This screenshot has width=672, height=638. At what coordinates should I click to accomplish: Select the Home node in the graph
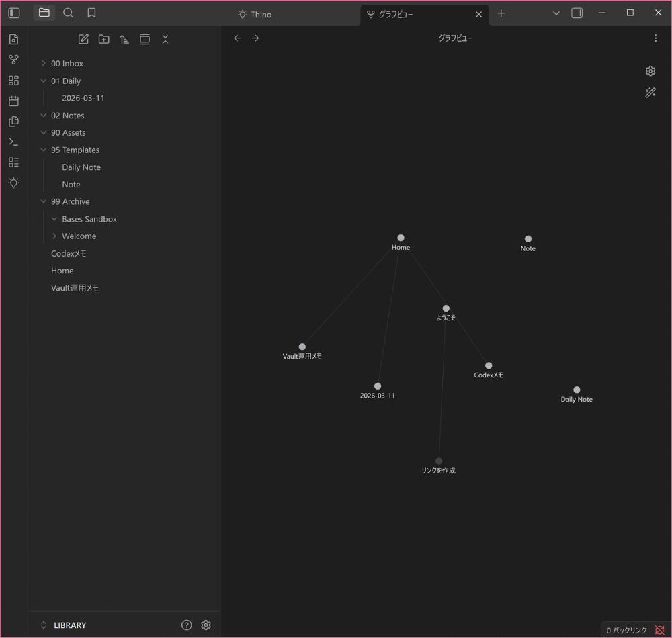coord(401,238)
